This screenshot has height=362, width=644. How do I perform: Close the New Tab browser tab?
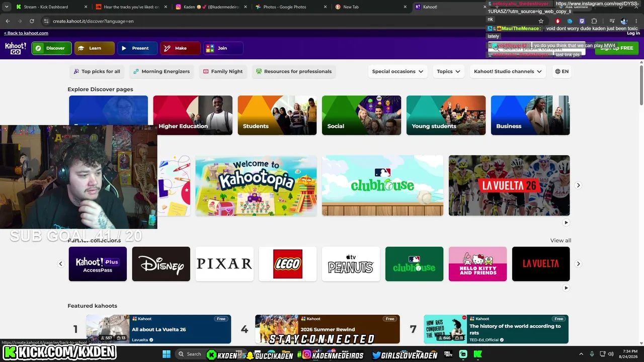click(405, 7)
